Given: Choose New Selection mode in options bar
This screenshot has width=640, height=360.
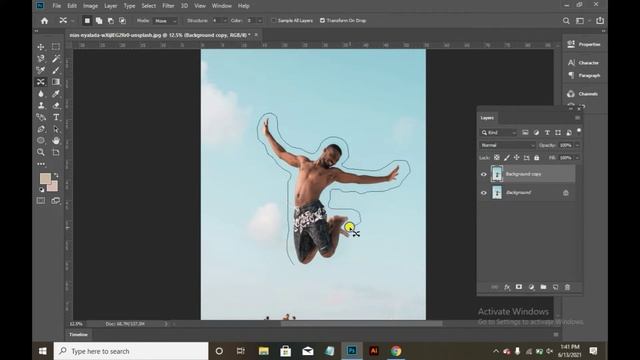Looking at the screenshot, I should coord(87,20).
